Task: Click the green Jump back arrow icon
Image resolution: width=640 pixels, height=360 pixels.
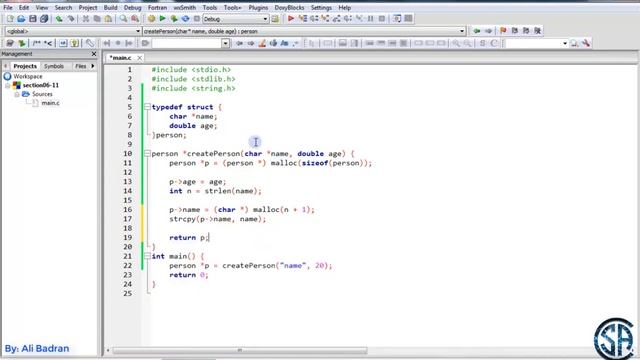Action: tap(477, 31)
